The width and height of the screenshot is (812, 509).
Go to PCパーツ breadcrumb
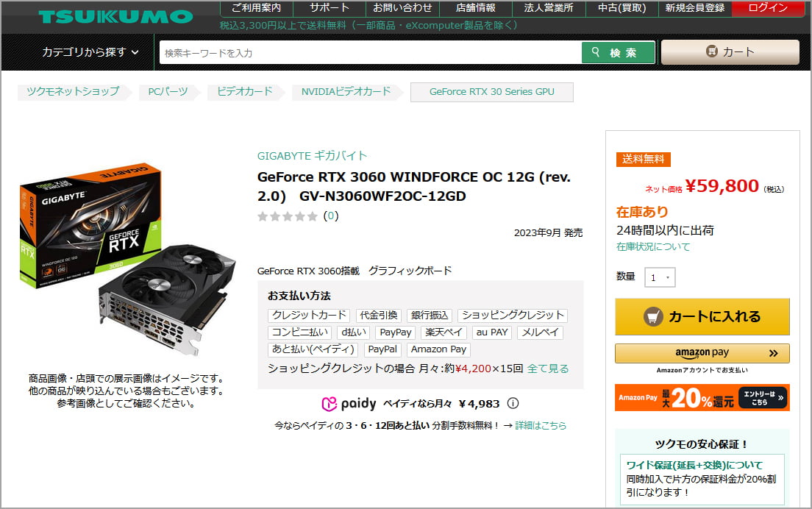(x=168, y=92)
